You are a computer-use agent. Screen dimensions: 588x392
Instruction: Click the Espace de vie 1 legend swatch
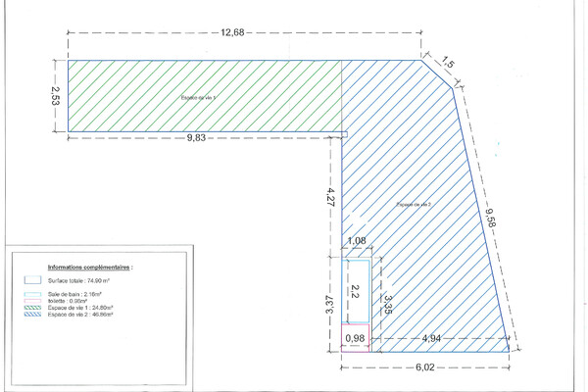click(33, 307)
